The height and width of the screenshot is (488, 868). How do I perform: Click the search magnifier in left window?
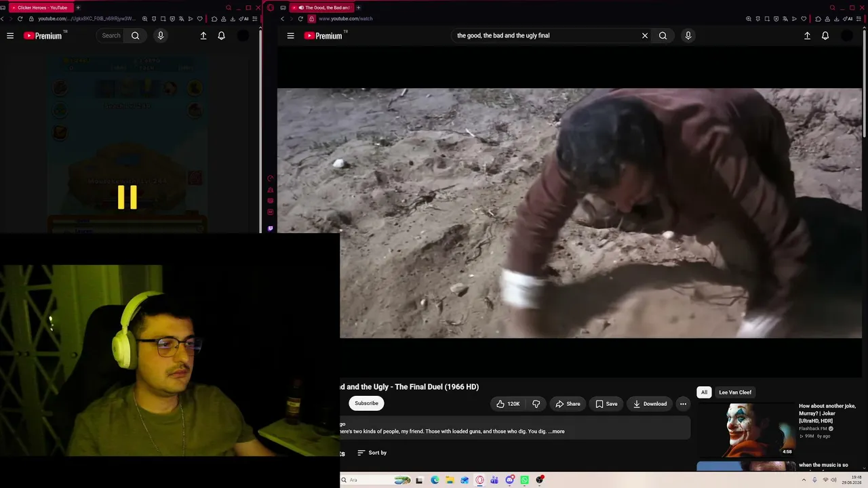tap(136, 36)
